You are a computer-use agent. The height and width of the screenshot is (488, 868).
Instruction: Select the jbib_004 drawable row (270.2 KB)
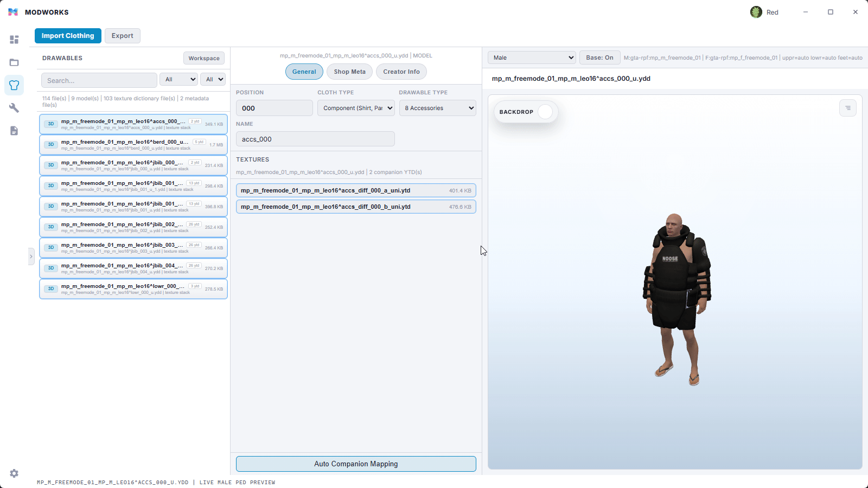click(x=133, y=268)
